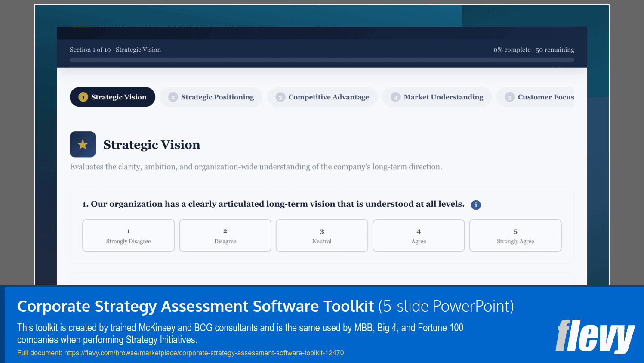Choose 1 Strongly Disagree for question 1
Image resolution: width=644 pixels, height=363 pixels.
(x=128, y=236)
